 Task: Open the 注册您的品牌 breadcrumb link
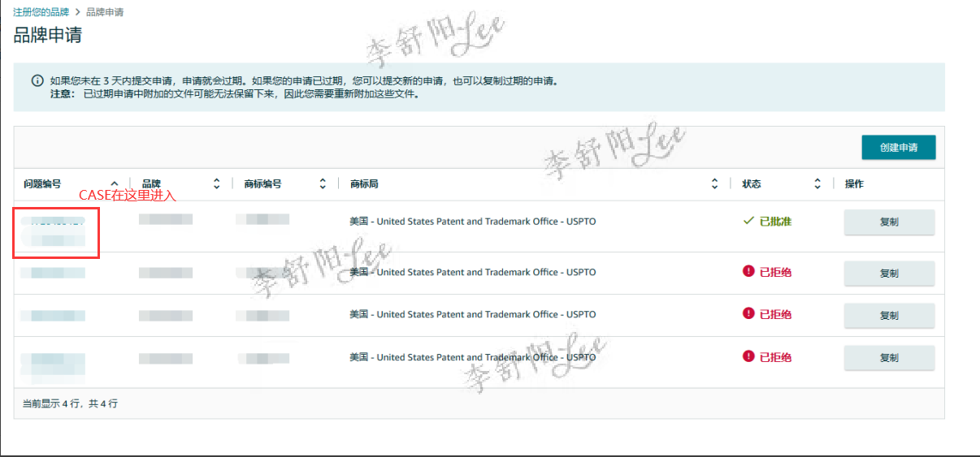41,12
